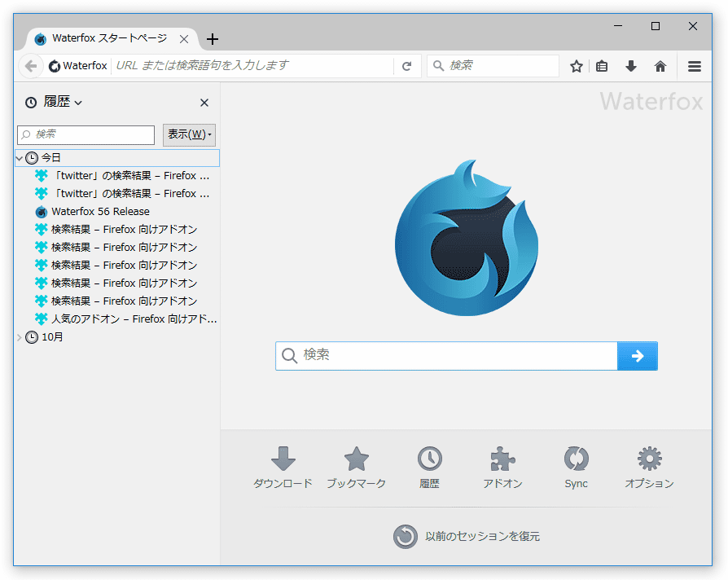This screenshot has width=728, height=580.
Task: Close the 履歴 sidebar
Action: (x=204, y=103)
